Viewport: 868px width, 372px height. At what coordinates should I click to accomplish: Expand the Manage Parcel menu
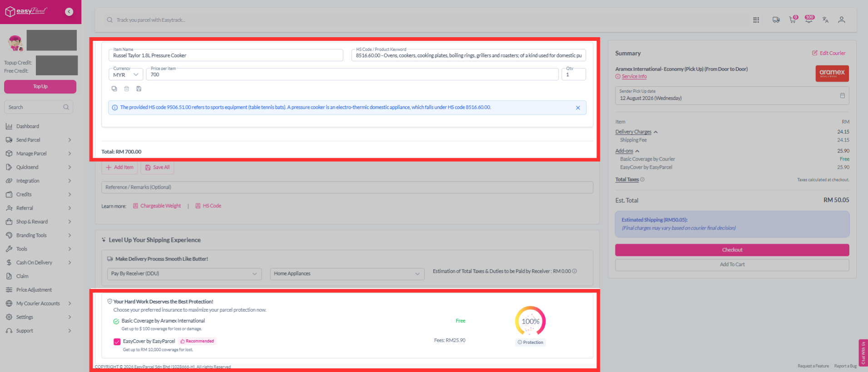(39, 154)
